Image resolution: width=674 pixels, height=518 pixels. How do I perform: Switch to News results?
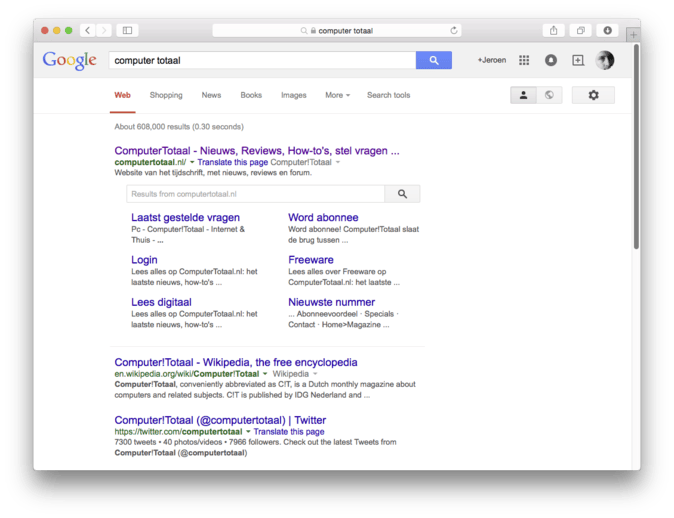pos(211,95)
